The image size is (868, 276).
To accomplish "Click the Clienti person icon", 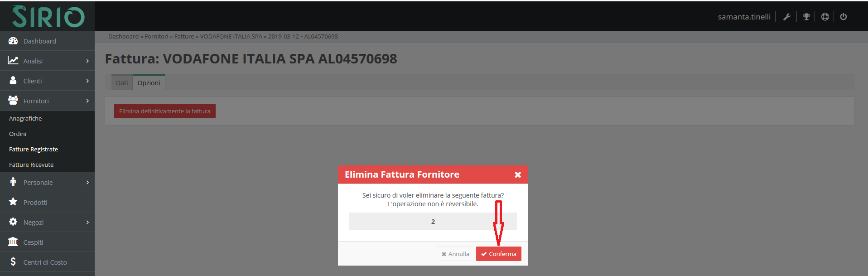I will (x=13, y=81).
